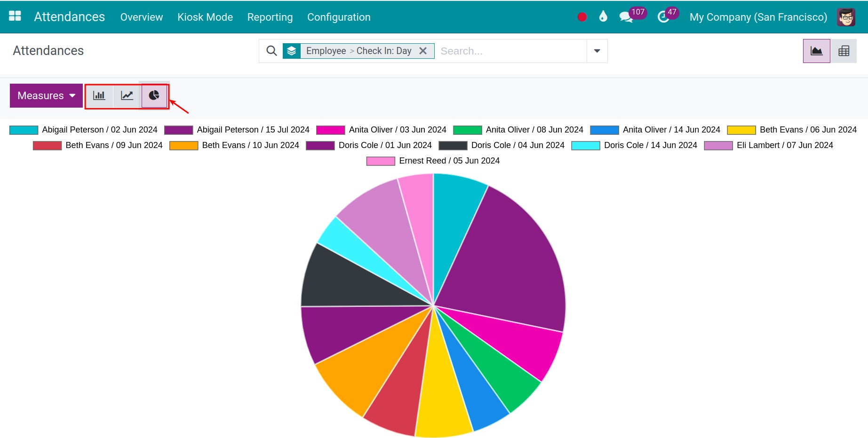Click the cyan Doris Cole / 14 Jun 2024 swatch
The height and width of the screenshot is (438, 868).
coord(585,146)
